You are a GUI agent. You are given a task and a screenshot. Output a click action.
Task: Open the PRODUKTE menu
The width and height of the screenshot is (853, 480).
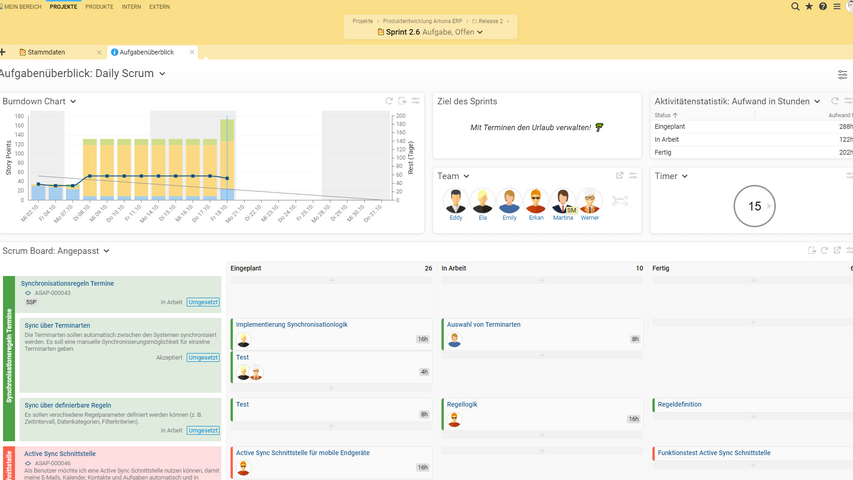click(99, 7)
